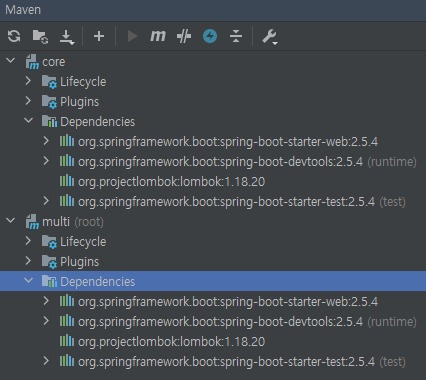This screenshot has width=426, height=380.
Task: Select spring-boot-starter-test:2.5.4 text under multi
Action: click(x=226, y=362)
